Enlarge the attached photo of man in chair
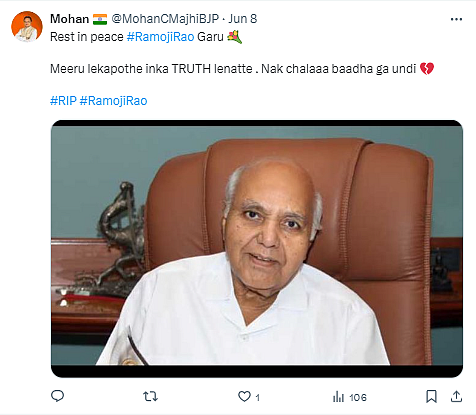 coord(257,249)
